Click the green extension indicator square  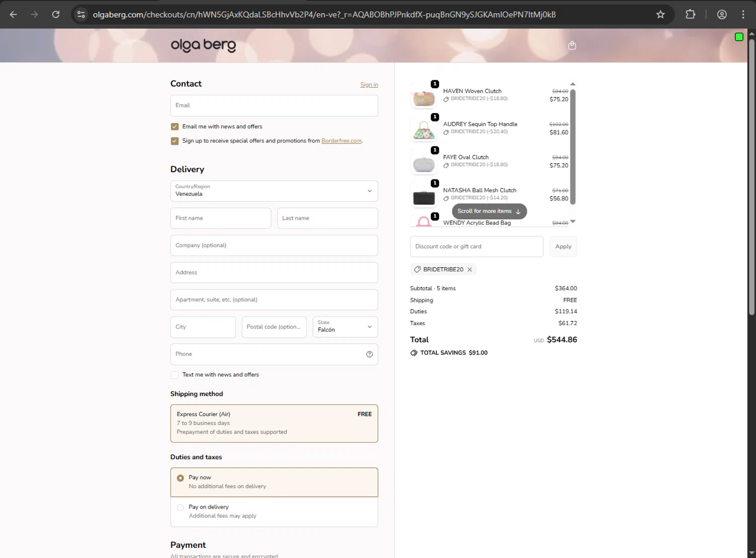pyautogui.click(x=739, y=37)
